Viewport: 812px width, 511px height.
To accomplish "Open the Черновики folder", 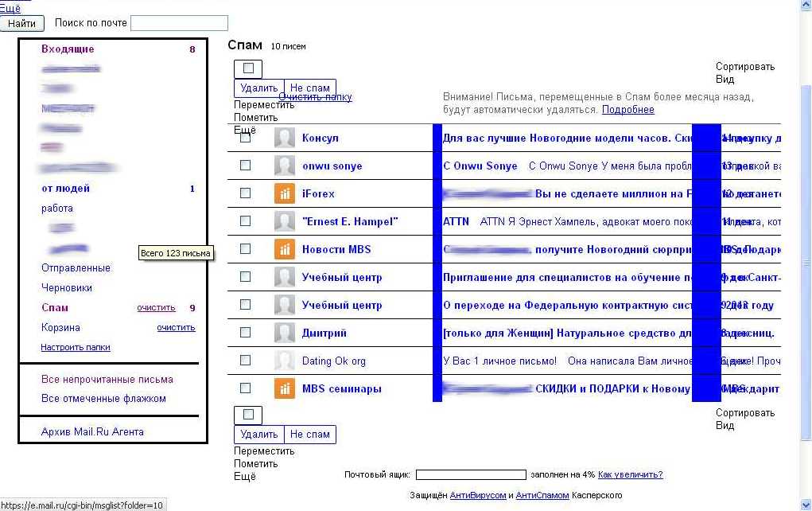I will coord(66,287).
